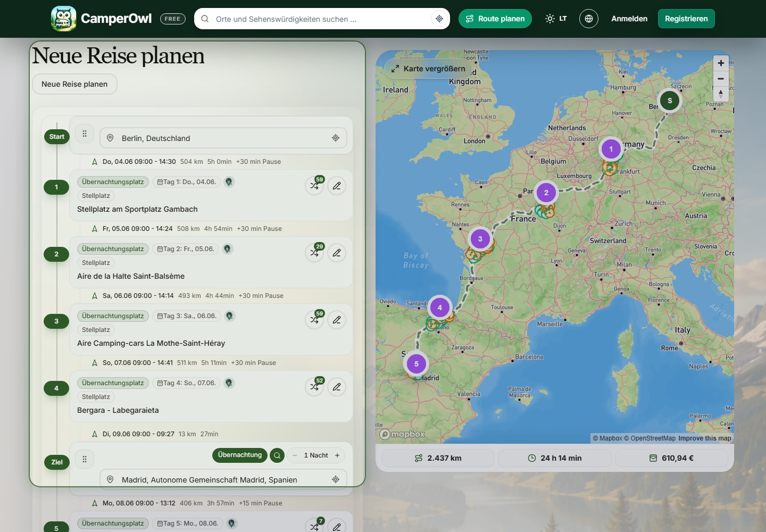
Task: Edit stop Aire de la Halte Saint-Balsème
Action: click(337, 253)
